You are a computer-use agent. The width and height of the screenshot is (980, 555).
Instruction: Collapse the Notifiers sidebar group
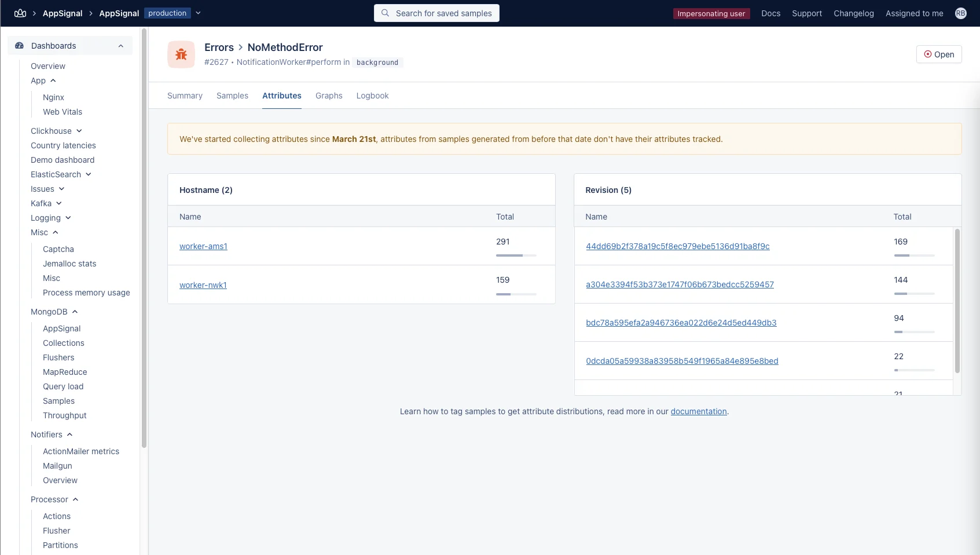click(70, 434)
